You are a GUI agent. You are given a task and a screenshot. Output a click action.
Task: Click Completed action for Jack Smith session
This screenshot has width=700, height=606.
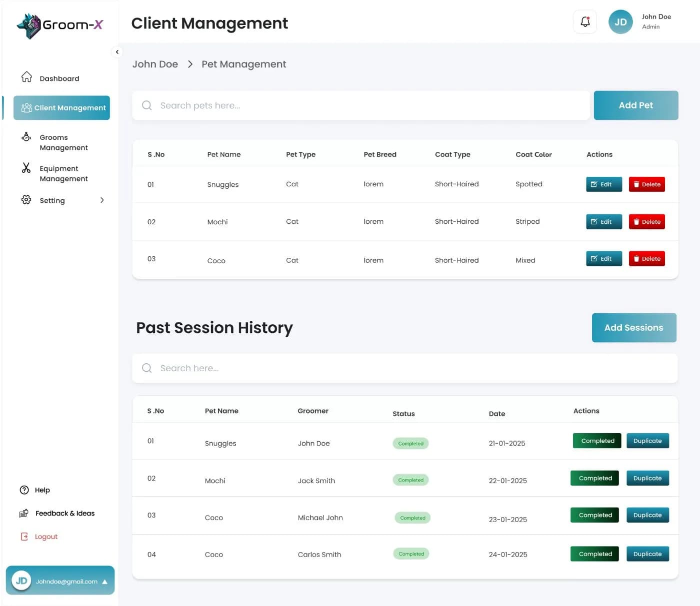coord(595,478)
